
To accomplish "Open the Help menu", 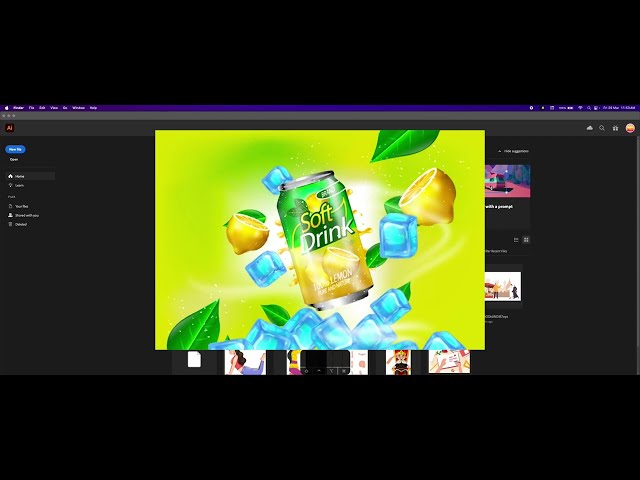I will click(x=93, y=108).
